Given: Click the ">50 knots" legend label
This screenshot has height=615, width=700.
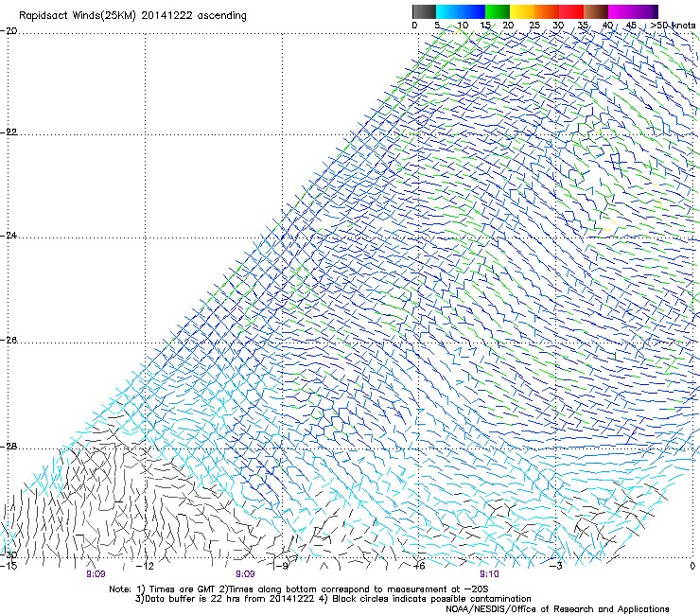Looking at the screenshot, I should coord(673,26).
